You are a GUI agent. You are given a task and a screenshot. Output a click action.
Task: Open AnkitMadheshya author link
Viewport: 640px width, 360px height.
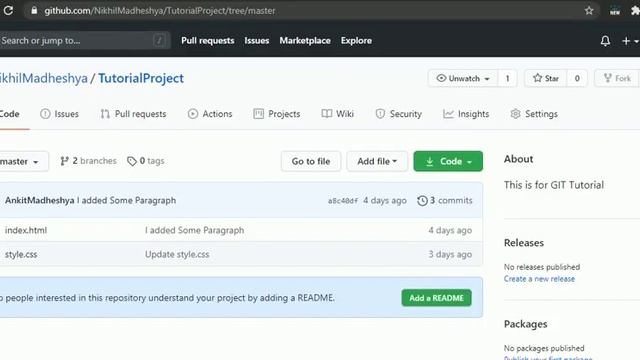pos(40,200)
